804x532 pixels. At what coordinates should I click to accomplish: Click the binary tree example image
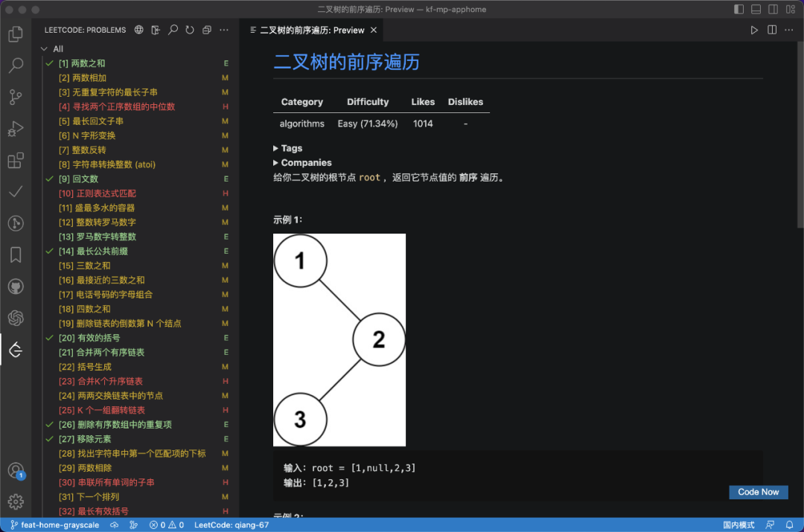tap(339, 340)
